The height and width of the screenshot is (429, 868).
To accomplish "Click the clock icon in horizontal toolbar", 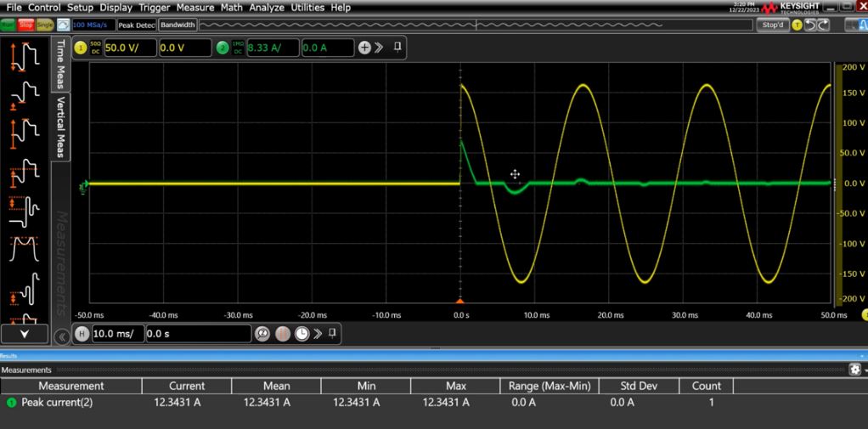I will (301, 334).
